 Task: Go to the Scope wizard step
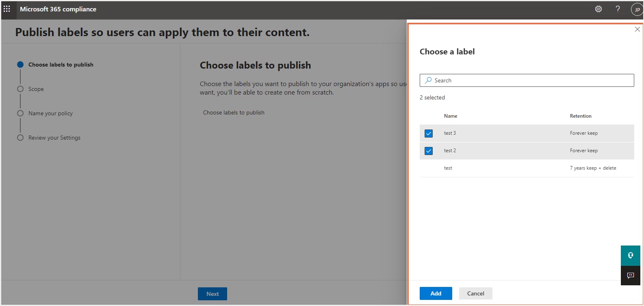36,89
